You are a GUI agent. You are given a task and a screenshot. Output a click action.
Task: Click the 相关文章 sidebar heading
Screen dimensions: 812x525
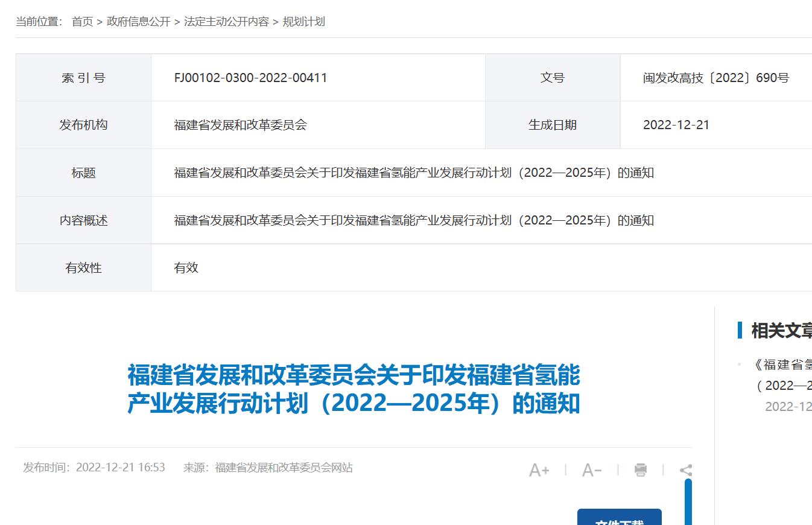coord(781,331)
